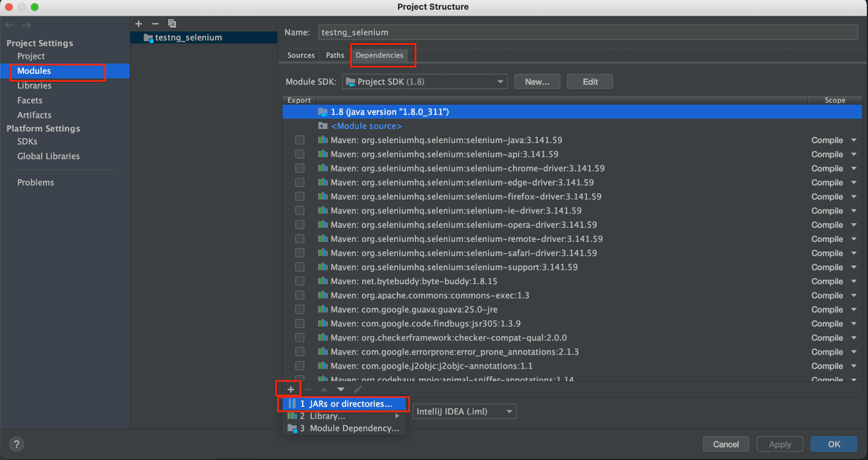The height and width of the screenshot is (460, 868).
Task: Open scope dropdown for selenium-ie-driver
Action: point(854,210)
